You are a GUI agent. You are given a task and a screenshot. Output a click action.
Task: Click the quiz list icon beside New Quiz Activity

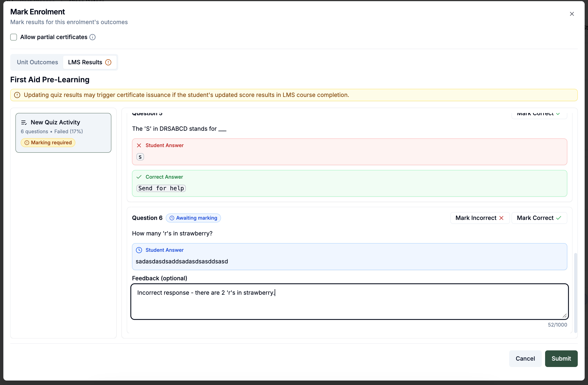click(x=24, y=122)
